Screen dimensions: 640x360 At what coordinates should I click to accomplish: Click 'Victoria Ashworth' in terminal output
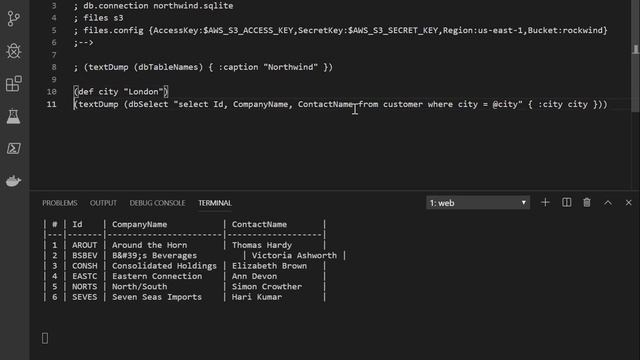(294, 256)
